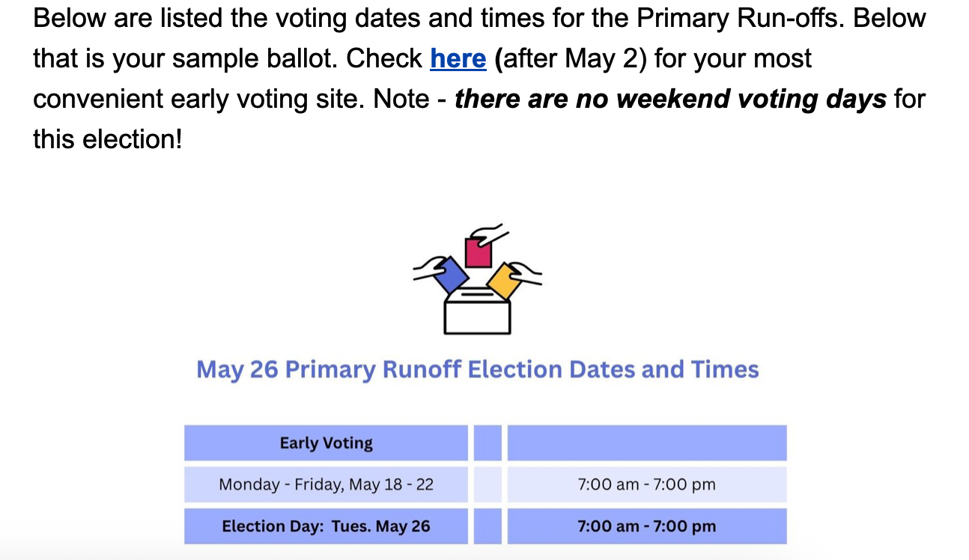Click the Monday - Friday, May 18 - 22 cell
Viewport: 969px width, 560px height.
pyautogui.click(x=326, y=484)
